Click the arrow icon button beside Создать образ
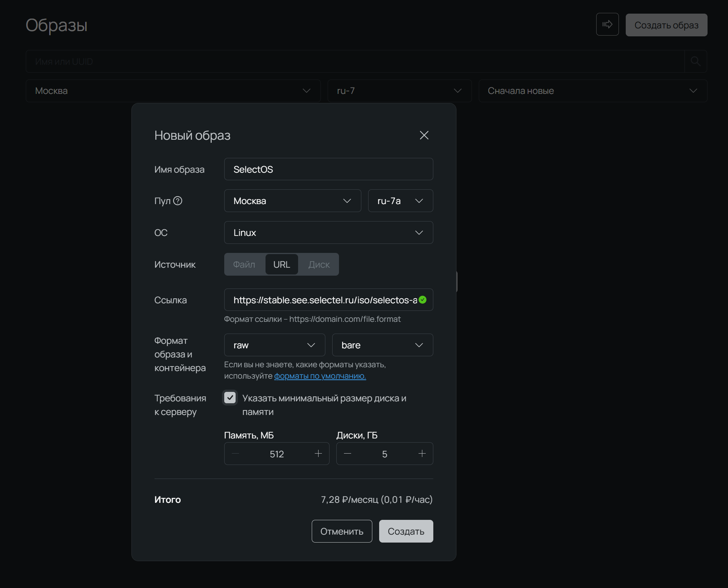 pyautogui.click(x=607, y=25)
